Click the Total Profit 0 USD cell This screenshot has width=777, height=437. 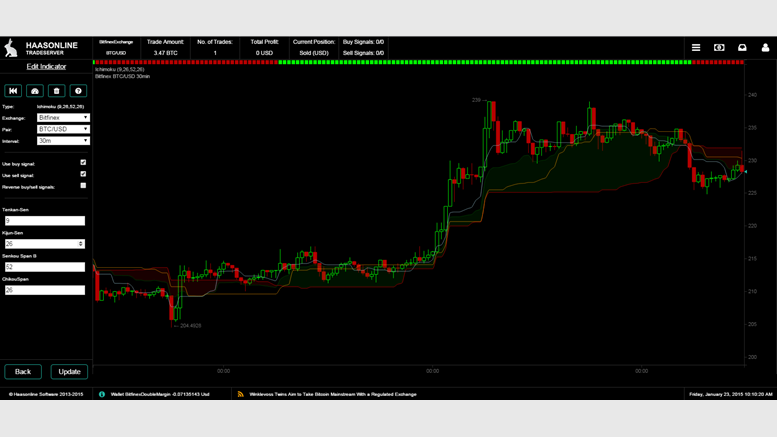tap(264, 48)
